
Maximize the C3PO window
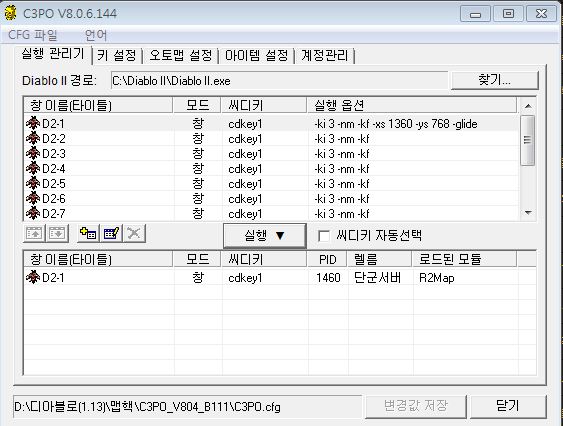pyautogui.click(x=508, y=14)
